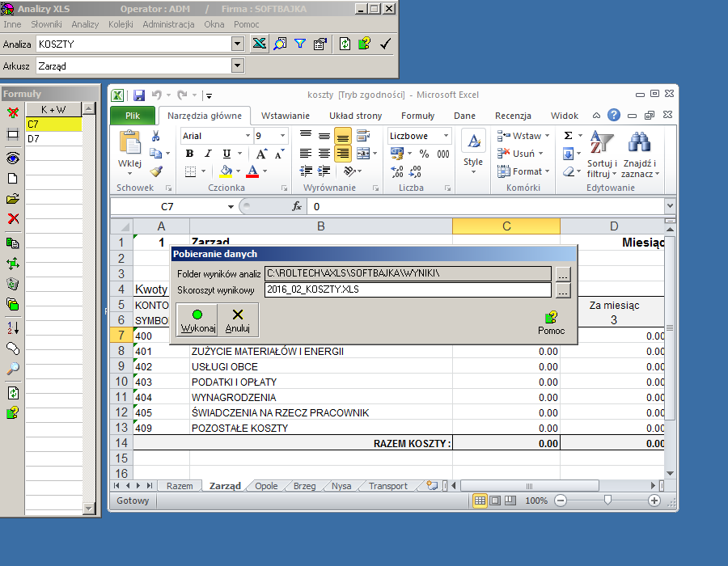Toggle center horizontal alignment button

[324, 154]
